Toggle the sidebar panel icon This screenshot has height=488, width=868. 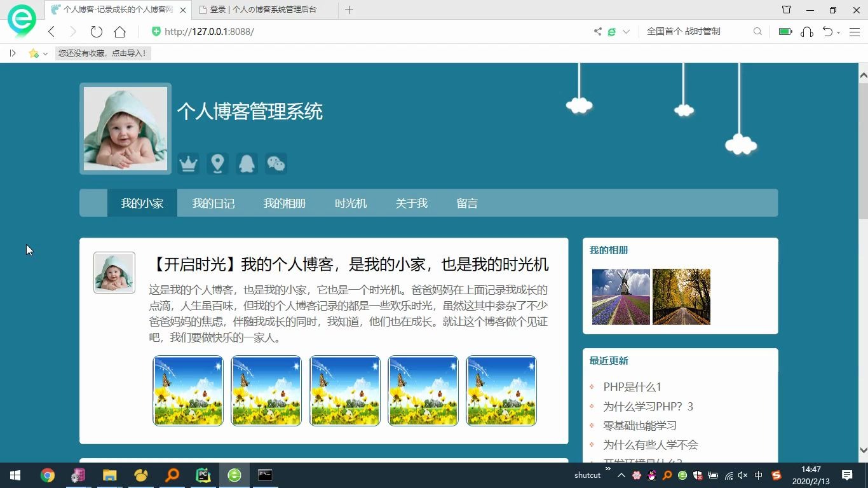pyautogui.click(x=13, y=53)
